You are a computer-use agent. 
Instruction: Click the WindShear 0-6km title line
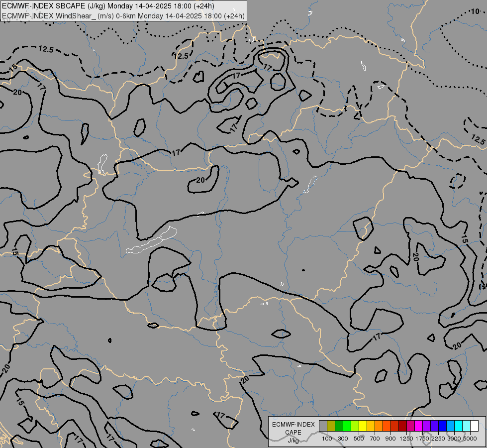tap(123, 16)
